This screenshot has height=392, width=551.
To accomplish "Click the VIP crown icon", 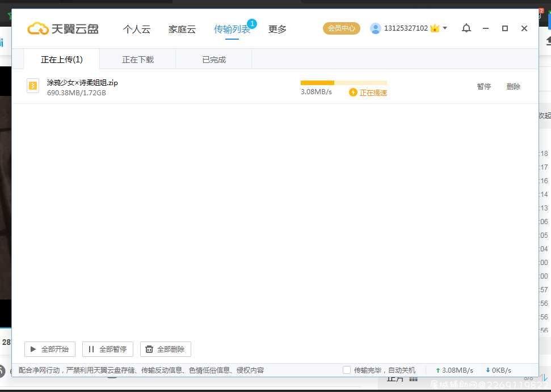I will point(435,28).
